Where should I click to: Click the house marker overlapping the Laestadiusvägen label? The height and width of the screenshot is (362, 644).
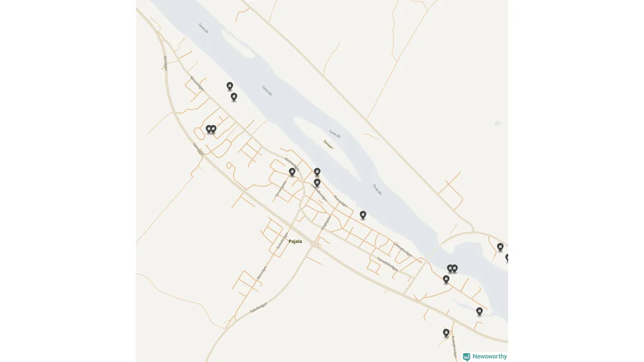click(x=317, y=183)
